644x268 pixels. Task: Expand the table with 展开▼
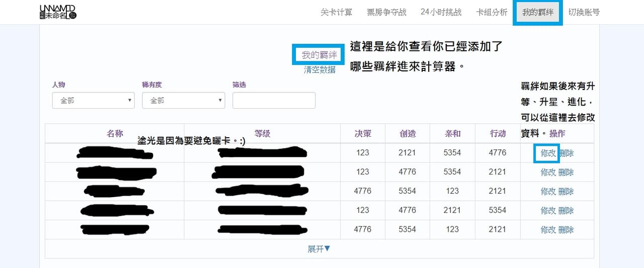pyautogui.click(x=319, y=249)
